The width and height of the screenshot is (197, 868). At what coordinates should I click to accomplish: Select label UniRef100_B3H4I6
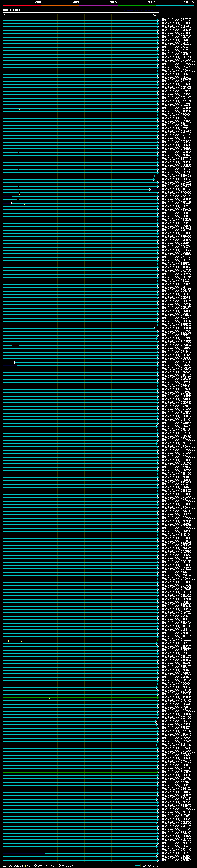[x=177, y=176]
